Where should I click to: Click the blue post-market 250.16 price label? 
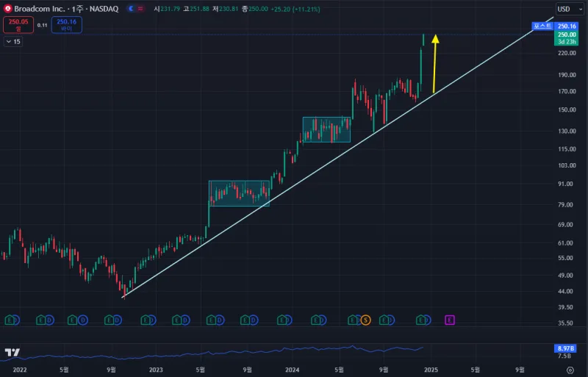point(567,26)
